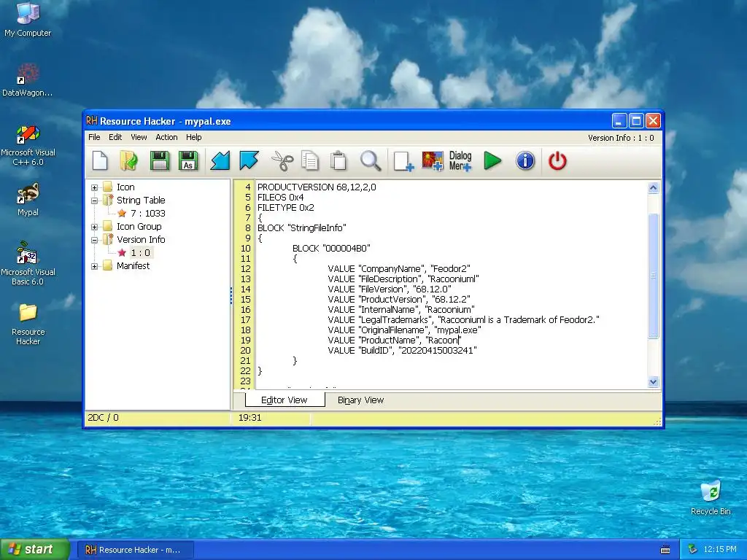
Task: Click the editor vertical scrollbar thumb
Action: [x=653, y=276]
